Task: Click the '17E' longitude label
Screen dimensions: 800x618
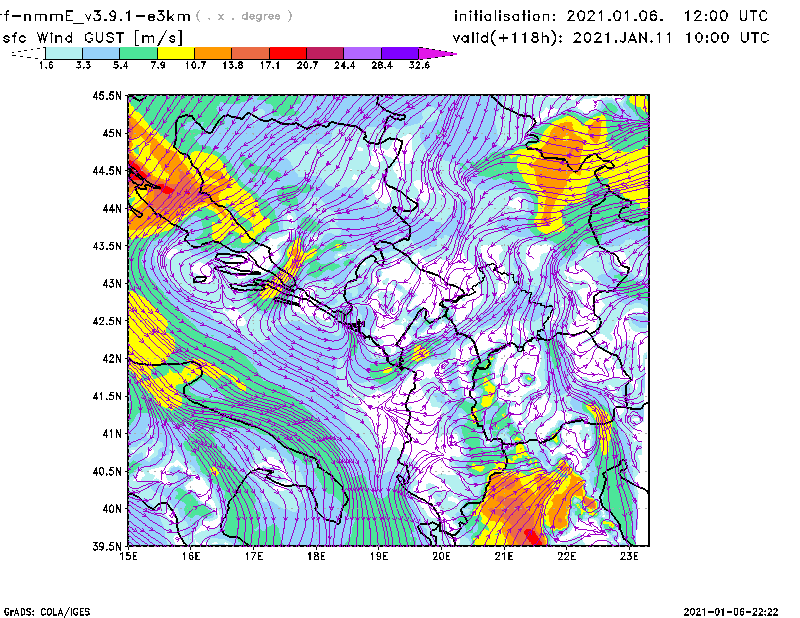Action: (254, 556)
